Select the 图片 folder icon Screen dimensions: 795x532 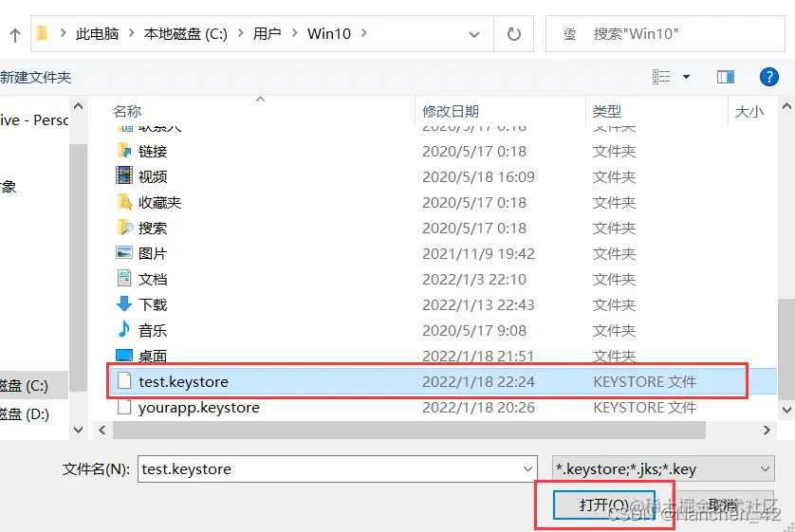click(124, 253)
